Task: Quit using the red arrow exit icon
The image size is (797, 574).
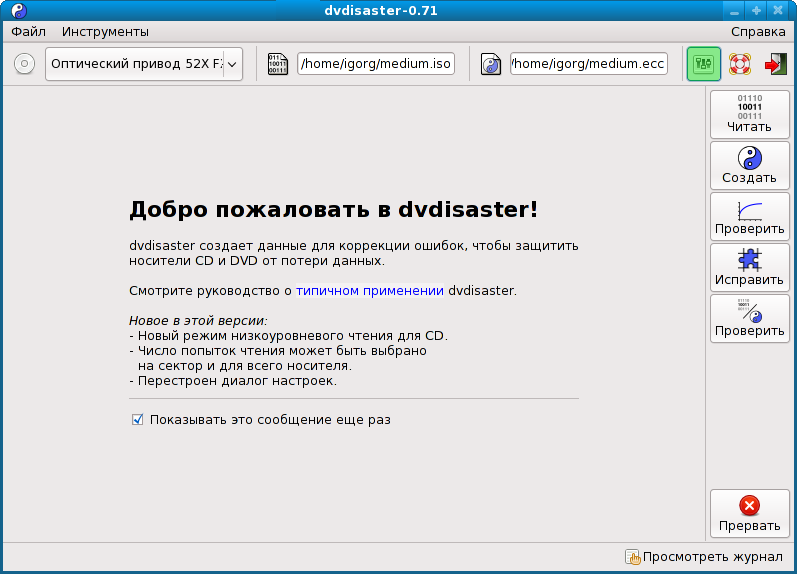Action: point(775,64)
